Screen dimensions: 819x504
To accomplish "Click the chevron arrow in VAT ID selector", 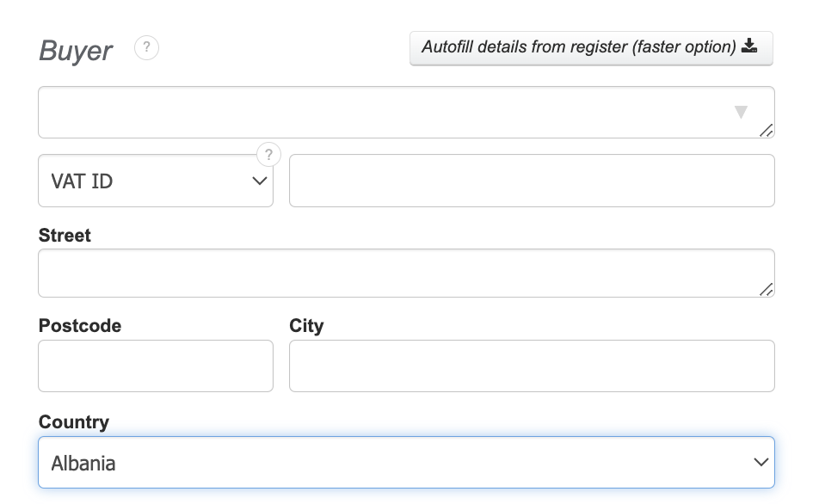I will point(258,181).
